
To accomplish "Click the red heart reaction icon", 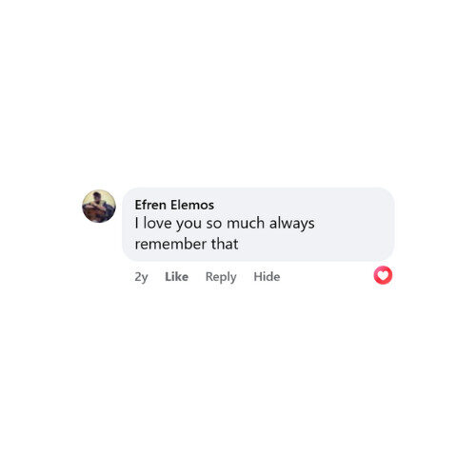I will click(x=383, y=275).
